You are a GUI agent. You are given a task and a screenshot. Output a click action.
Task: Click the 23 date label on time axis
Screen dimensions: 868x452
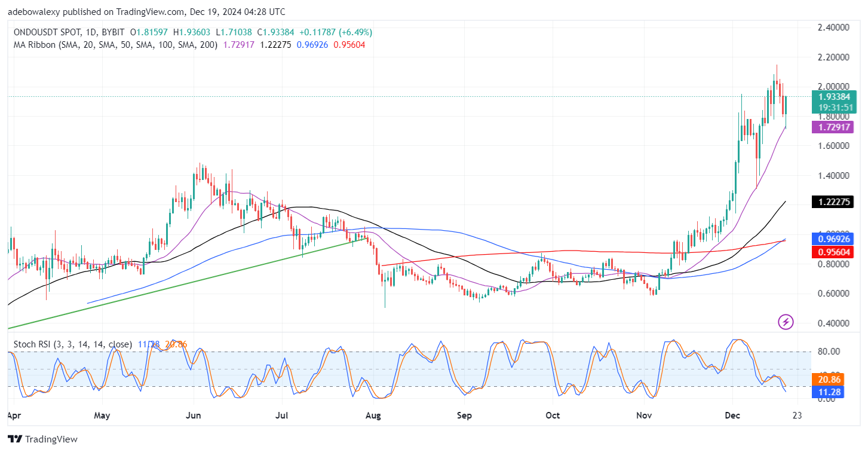point(796,414)
